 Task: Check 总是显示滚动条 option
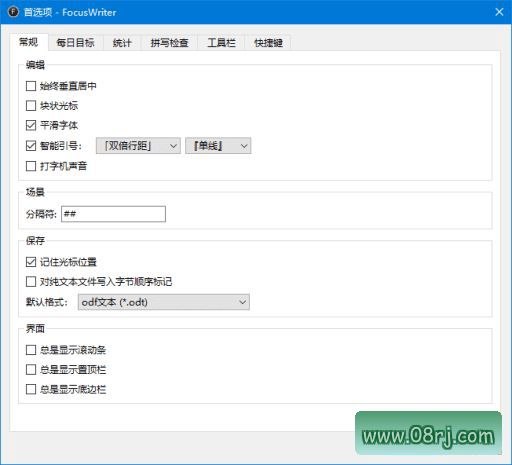pyautogui.click(x=31, y=350)
